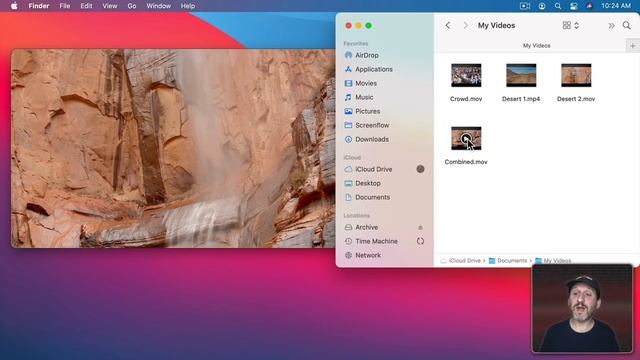Image resolution: width=640 pixels, height=360 pixels.
Task: Open Control Center in the menu bar
Action: 573,6
